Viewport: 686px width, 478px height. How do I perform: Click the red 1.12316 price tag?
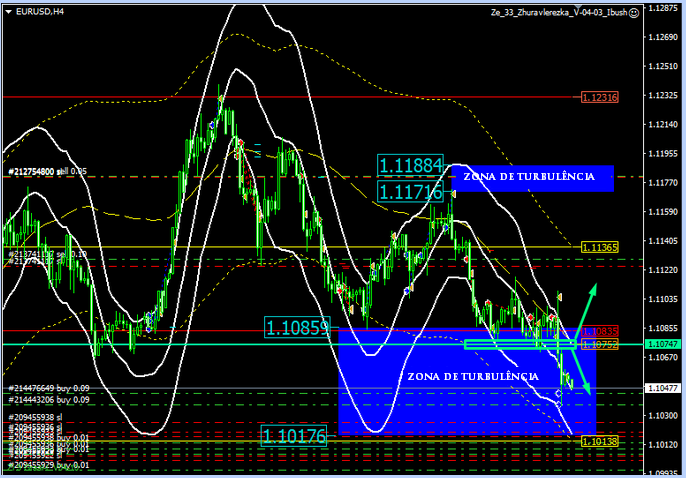600,97
